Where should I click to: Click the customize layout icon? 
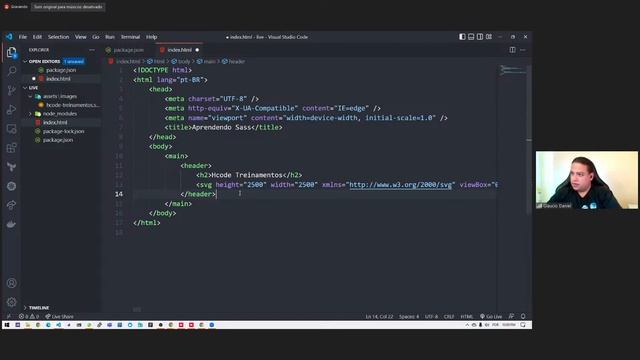pos(489,37)
